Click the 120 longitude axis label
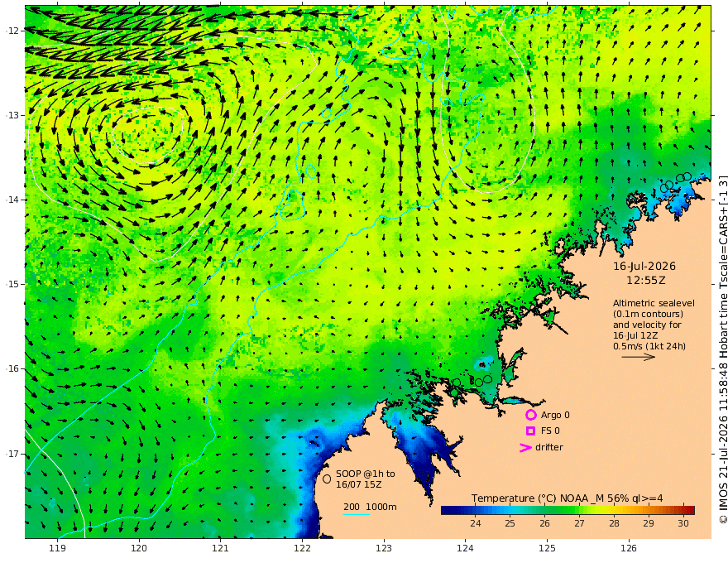This screenshot has height=563, width=728. (x=139, y=549)
